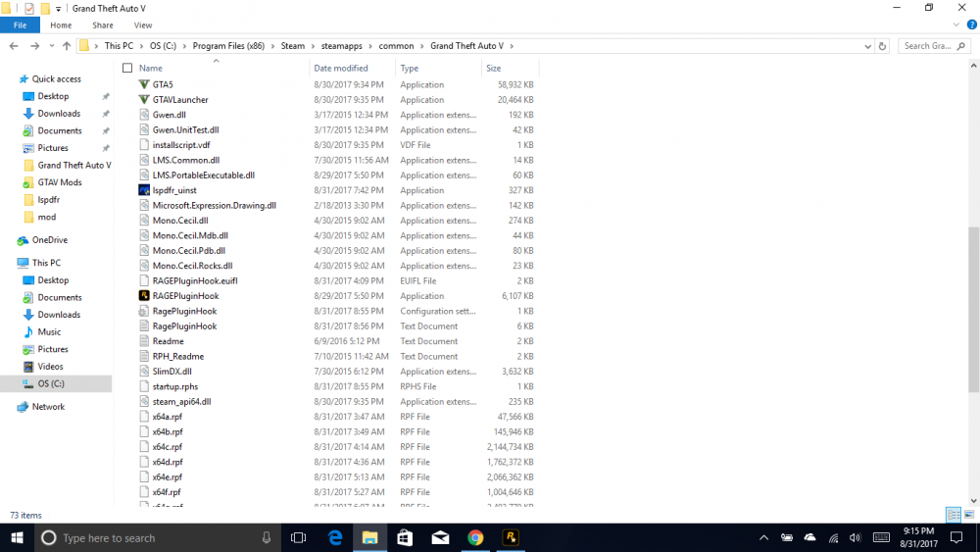980x552 pixels.
Task: Open the Mail app from taskbar
Action: point(440,537)
